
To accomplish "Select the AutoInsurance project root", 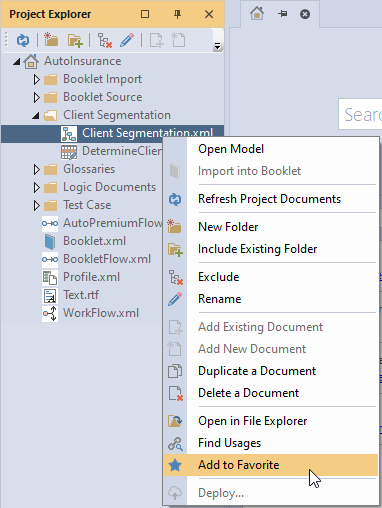I will point(83,61).
